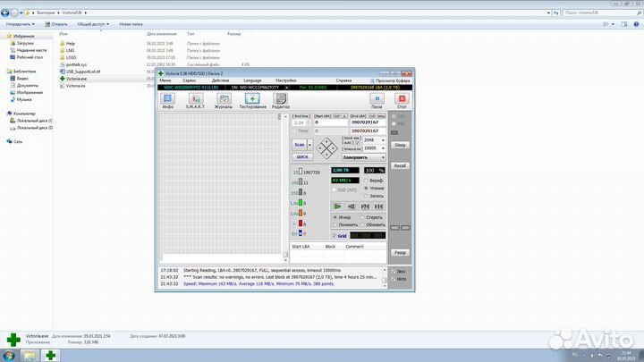
Task: Toggle the Hints checkbox
Action: coord(394,279)
